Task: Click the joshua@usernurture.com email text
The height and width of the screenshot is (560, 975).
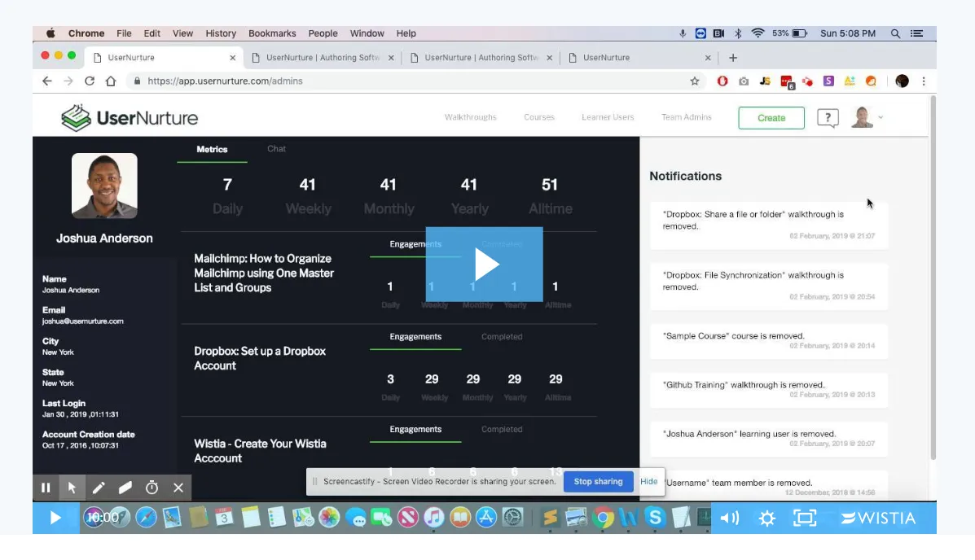Action: (83, 322)
